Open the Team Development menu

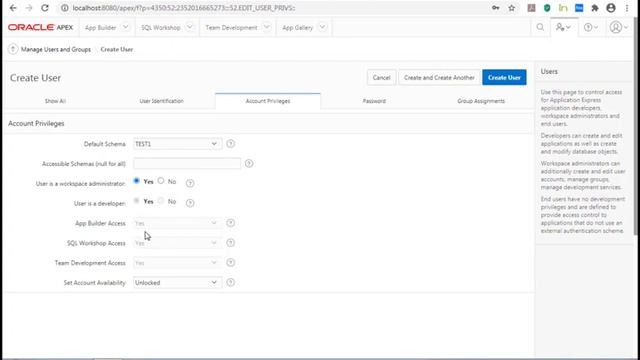[231, 28]
